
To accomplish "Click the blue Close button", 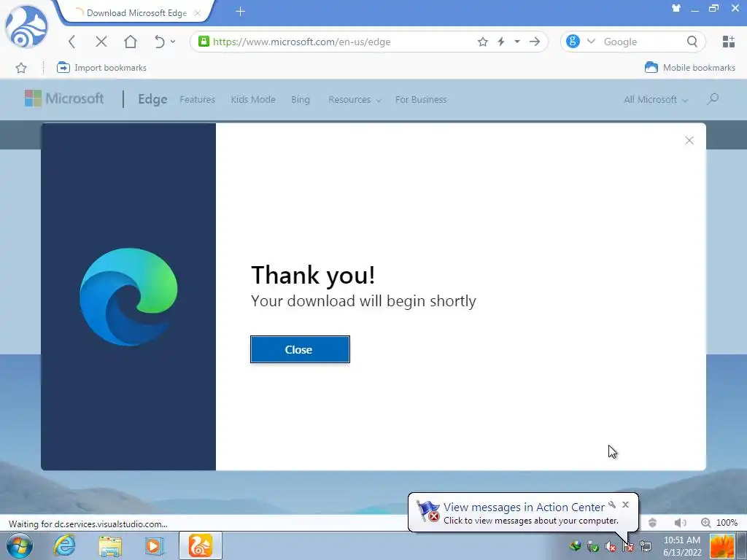I will (x=300, y=349).
